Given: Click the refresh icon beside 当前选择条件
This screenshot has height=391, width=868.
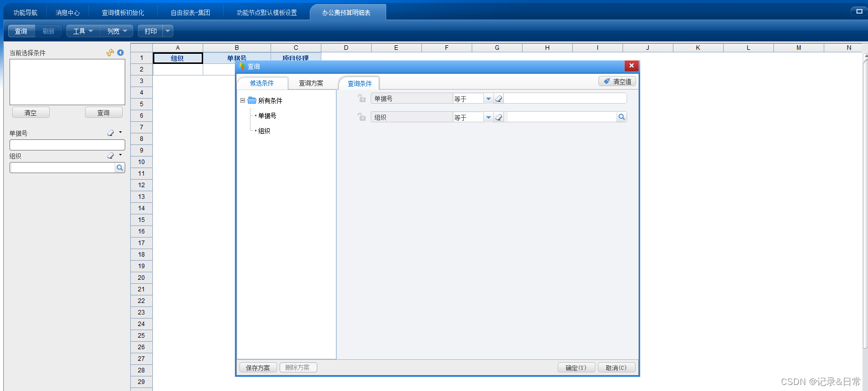Looking at the screenshot, I should click(x=110, y=52).
